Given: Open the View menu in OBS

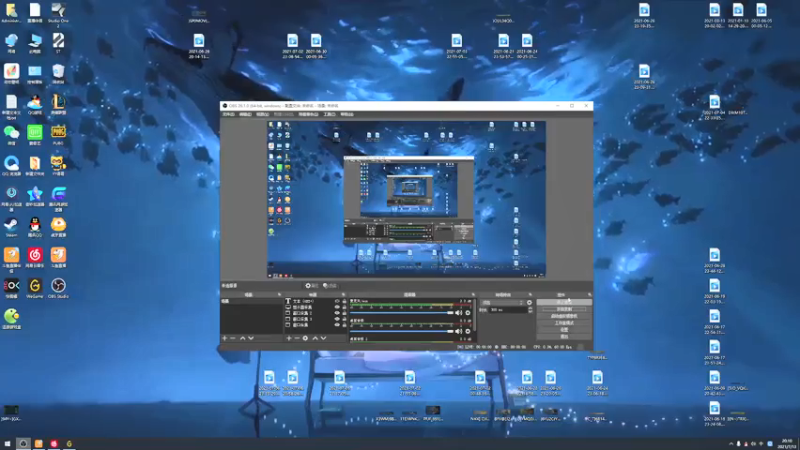Looking at the screenshot, I should point(262,114).
